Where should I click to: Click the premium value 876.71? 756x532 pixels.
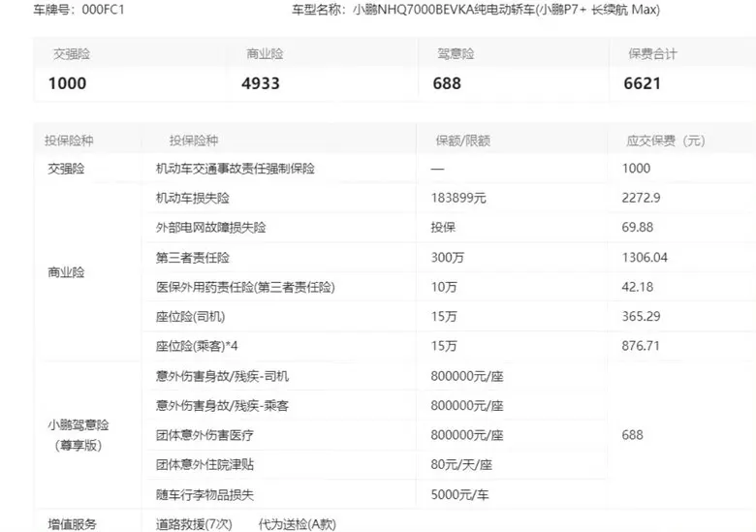(x=641, y=346)
